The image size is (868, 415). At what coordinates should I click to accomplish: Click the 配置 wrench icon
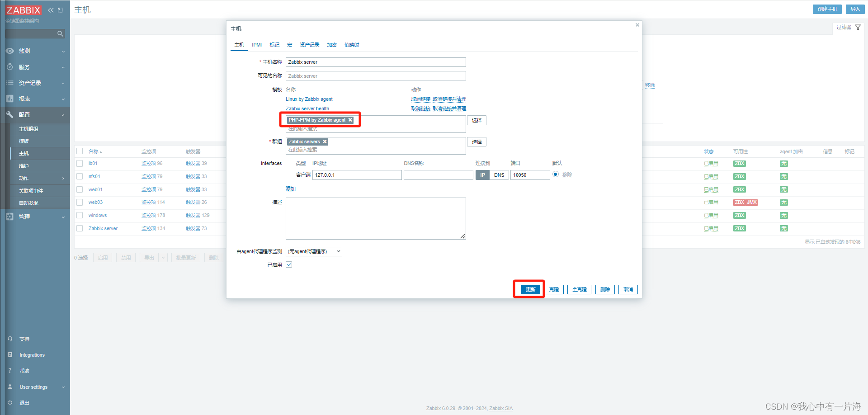coord(9,115)
